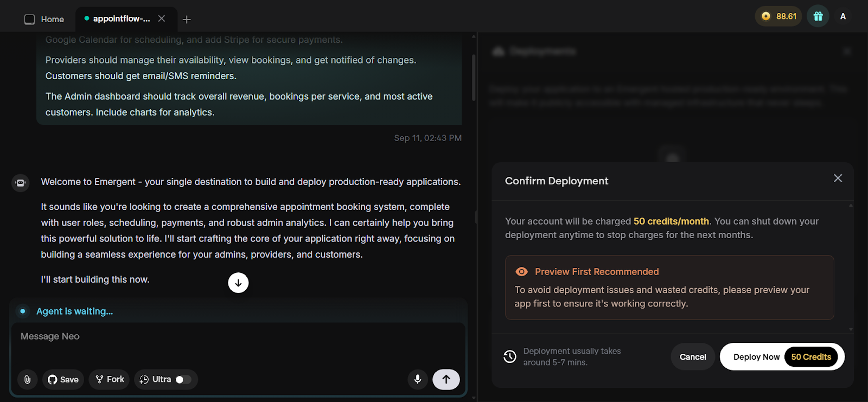Close the appointflow tab

click(x=162, y=18)
